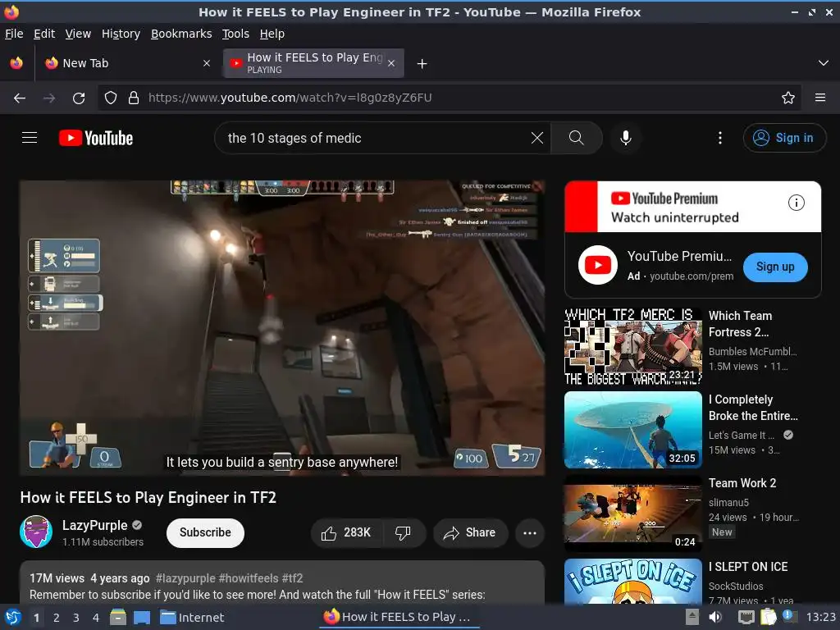Image resolution: width=840 pixels, height=630 pixels.
Task: Click the #tf2 hashtag
Action: click(293, 578)
